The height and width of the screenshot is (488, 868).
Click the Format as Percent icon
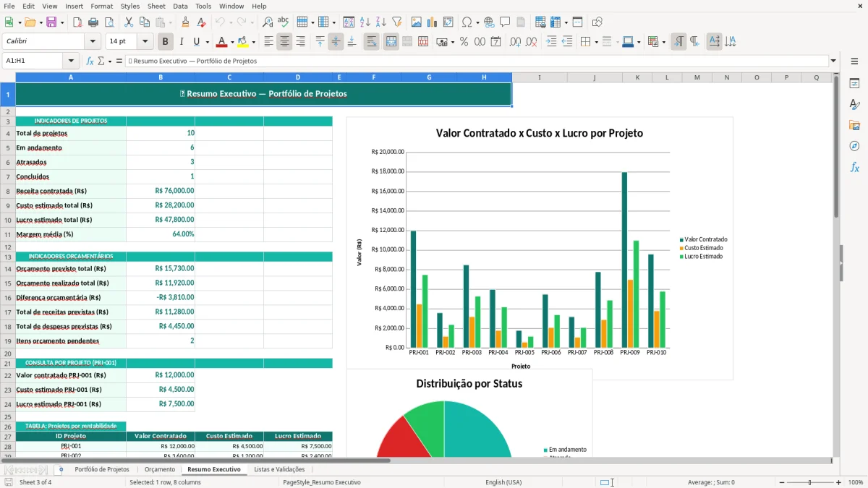coord(464,42)
